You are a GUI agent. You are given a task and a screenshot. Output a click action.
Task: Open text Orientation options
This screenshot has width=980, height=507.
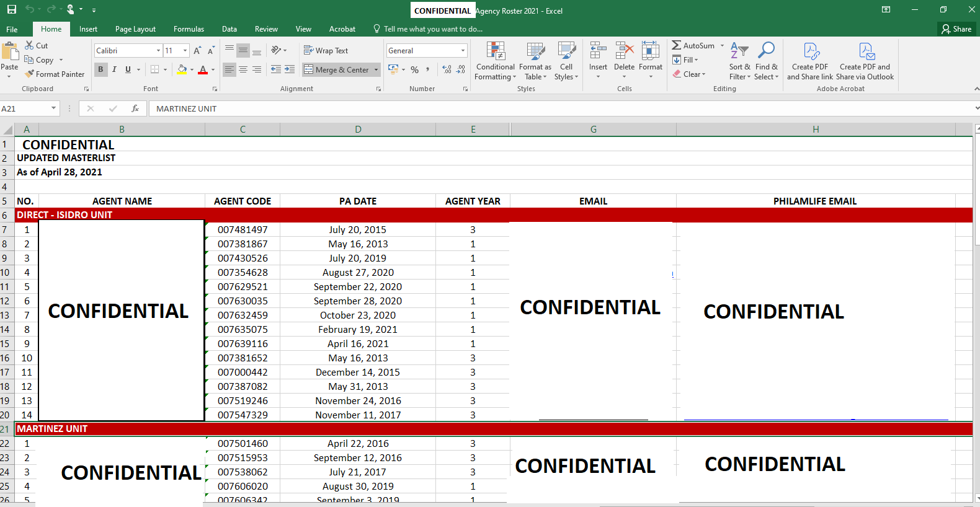278,50
